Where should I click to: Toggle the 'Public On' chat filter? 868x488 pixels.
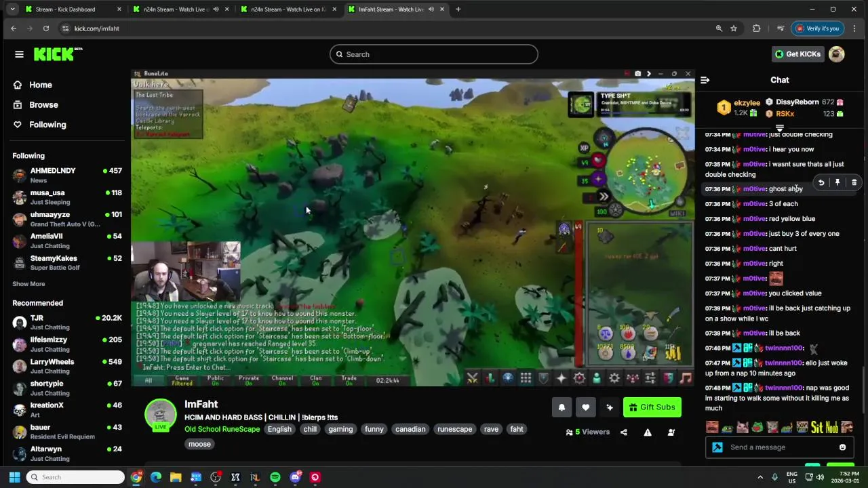[x=216, y=380]
